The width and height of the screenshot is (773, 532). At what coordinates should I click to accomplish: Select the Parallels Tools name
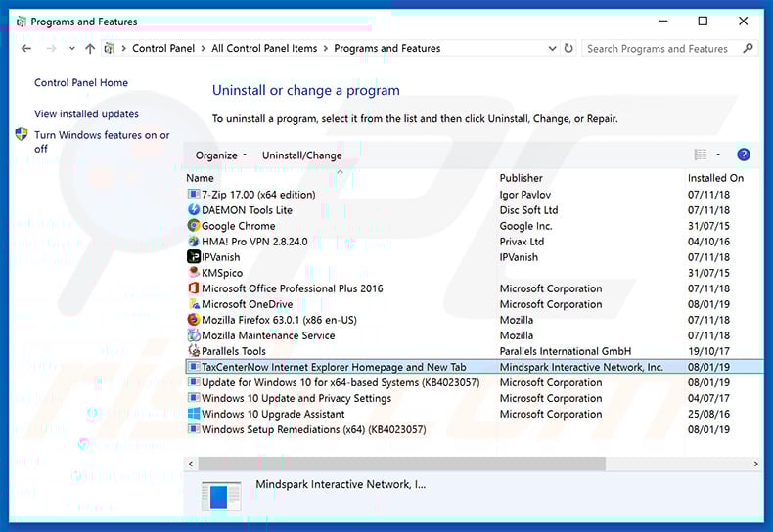[x=234, y=351]
